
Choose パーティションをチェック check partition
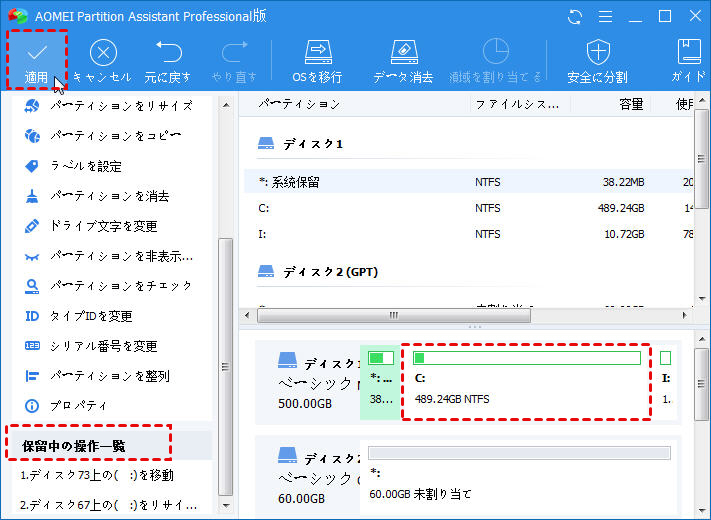point(108,286)
